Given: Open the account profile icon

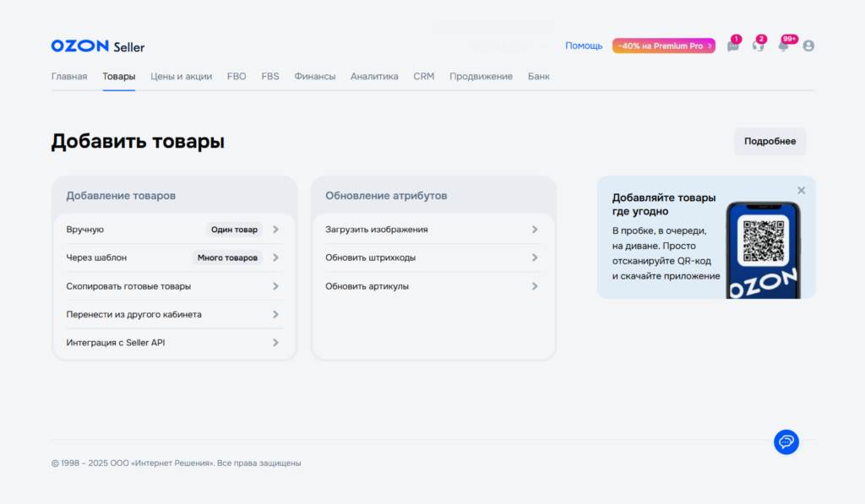Looking at the screenshot, I should (x=808, y=46).
